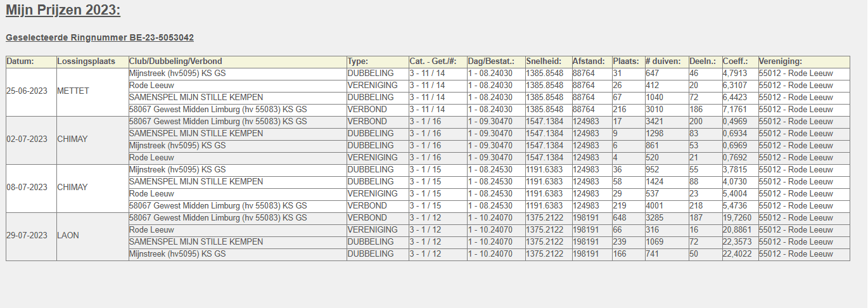Click the coefficient value 0,4969
Viewport: 868px width, 308px height.
735,122
